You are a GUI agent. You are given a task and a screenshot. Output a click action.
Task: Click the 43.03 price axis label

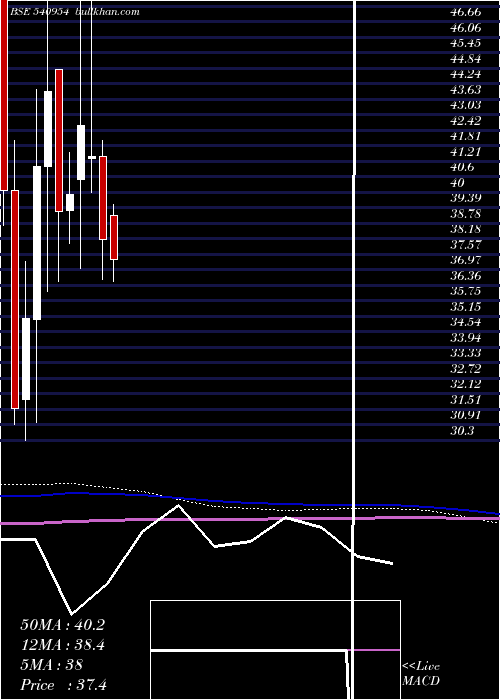tap(466, 105)
